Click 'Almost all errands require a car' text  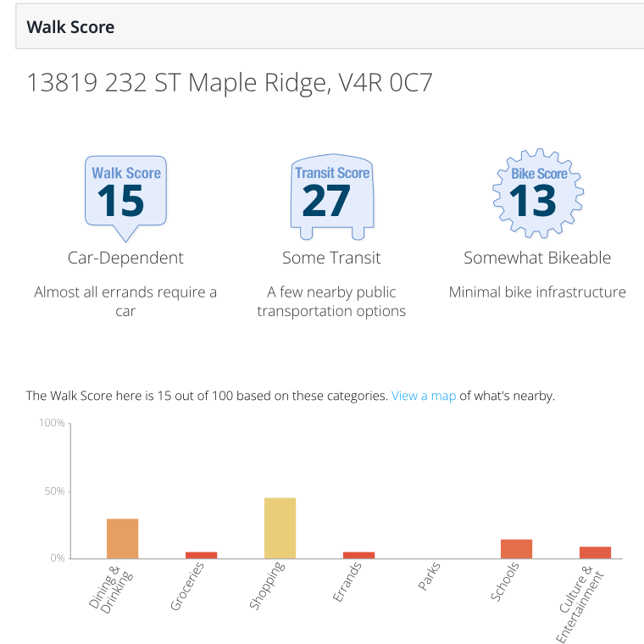[x=125, y=301]
